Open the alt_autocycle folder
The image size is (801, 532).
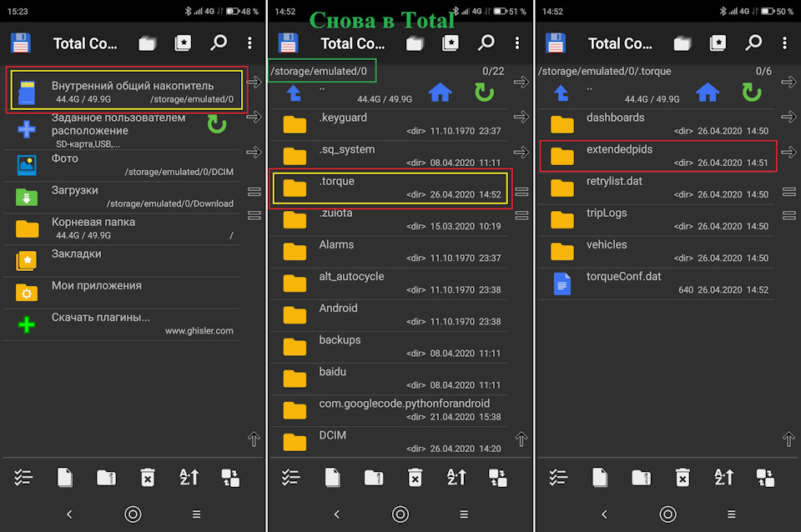pos(389,283)
